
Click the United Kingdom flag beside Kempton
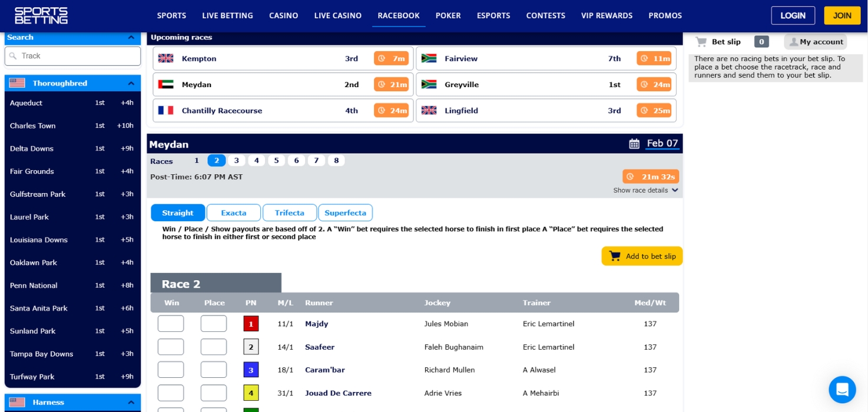166,58
